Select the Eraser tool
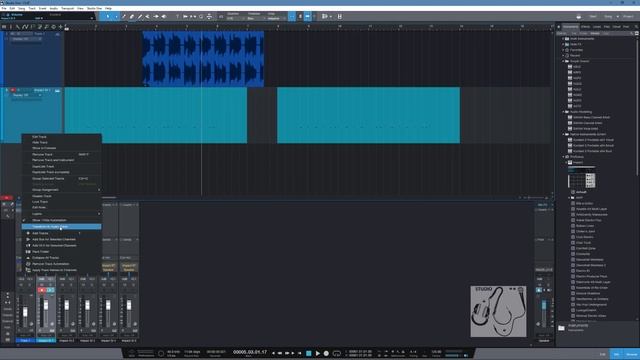 coord(132,16)
